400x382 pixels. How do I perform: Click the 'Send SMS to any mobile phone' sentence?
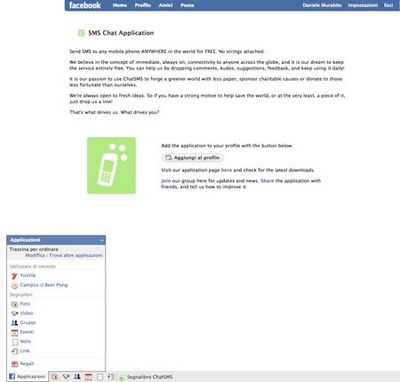click(167, 51)
